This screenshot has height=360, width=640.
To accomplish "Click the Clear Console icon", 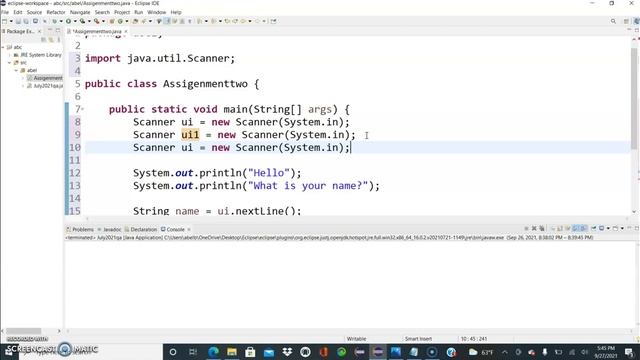I will (553, 229).
